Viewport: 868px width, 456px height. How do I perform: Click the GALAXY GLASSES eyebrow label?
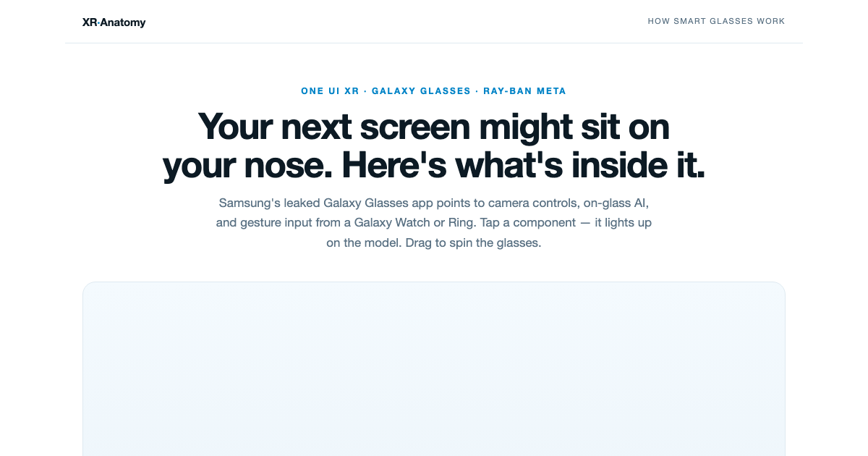(x=421, y=91)
